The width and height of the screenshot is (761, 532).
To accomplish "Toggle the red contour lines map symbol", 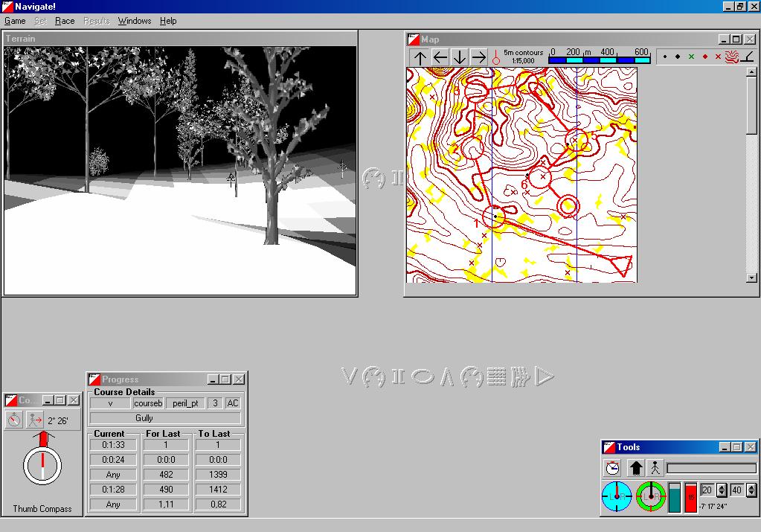I will pos(732,57).
